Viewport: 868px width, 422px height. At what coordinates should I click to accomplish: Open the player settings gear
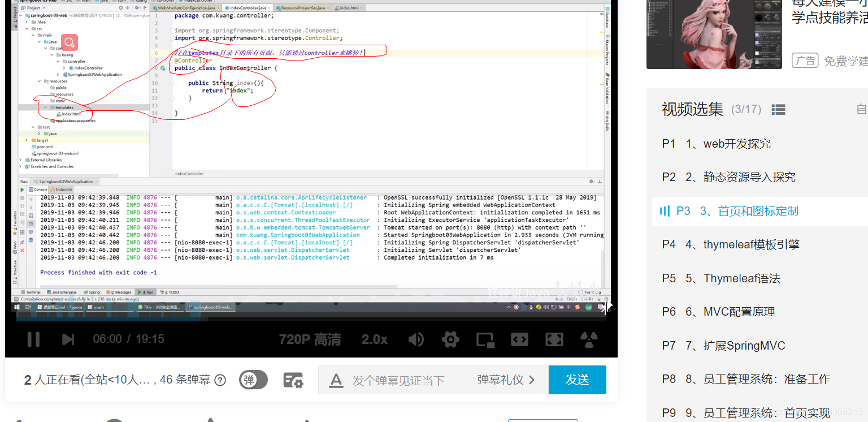[x=450, y=339]
